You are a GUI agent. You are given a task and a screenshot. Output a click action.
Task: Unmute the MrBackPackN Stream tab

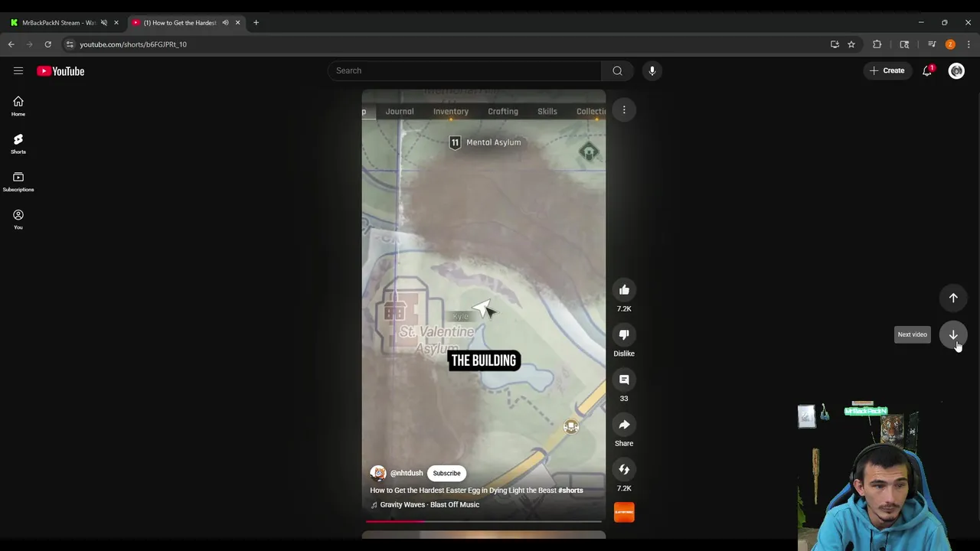(x=103, y=23)
